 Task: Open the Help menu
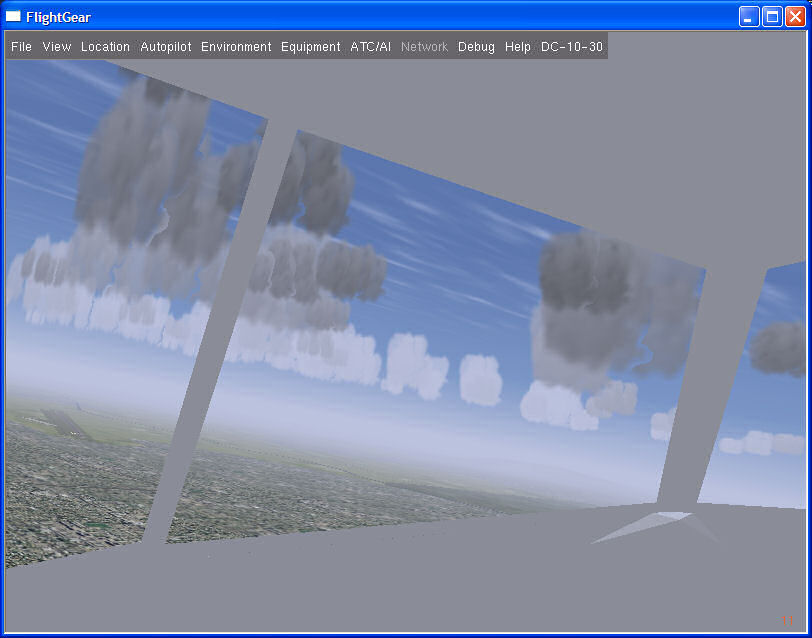(517, 47)
